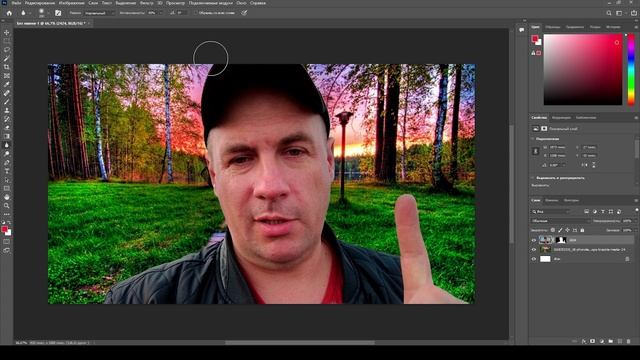This screenshot has height=360, width=640.
Task: Select the Brush tool
Action: tap(7, 102)
